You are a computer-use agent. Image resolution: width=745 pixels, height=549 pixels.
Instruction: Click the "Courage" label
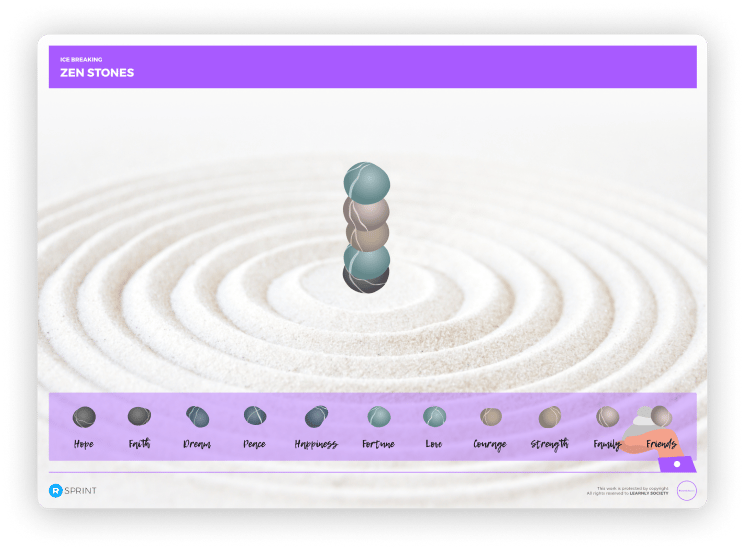[490, 444]
